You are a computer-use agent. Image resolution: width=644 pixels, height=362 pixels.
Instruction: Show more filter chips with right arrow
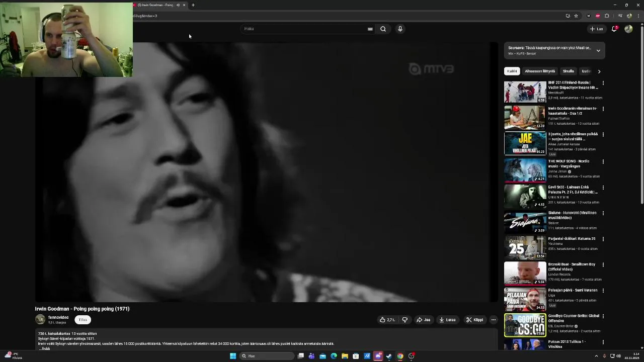coord(599,71)
